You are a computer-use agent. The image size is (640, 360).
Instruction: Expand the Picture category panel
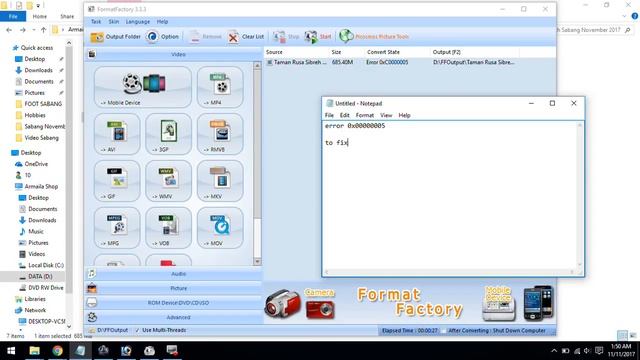point(173,288)
